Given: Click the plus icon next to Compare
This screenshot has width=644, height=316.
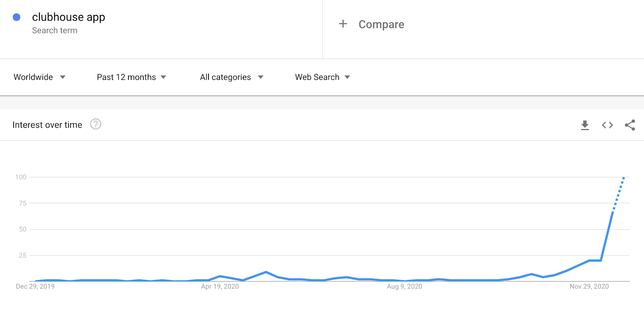Looking at the screenshot, I should click(343, 24).
